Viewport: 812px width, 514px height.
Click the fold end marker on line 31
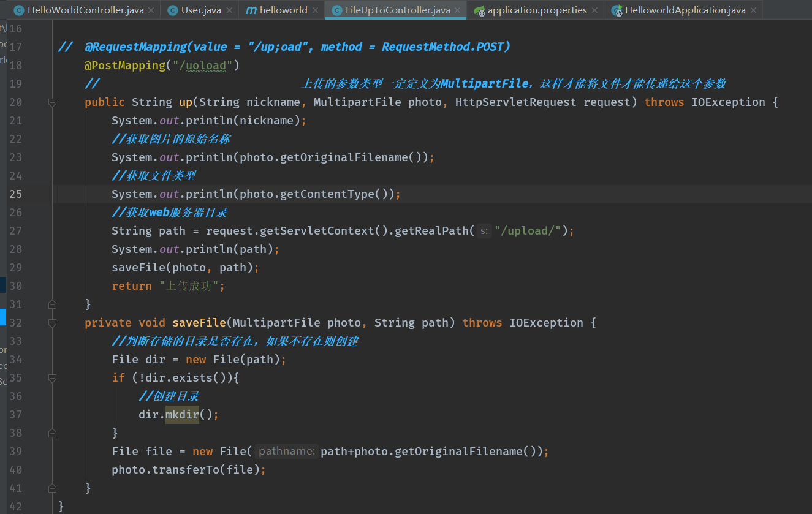[x=52, y=304]
